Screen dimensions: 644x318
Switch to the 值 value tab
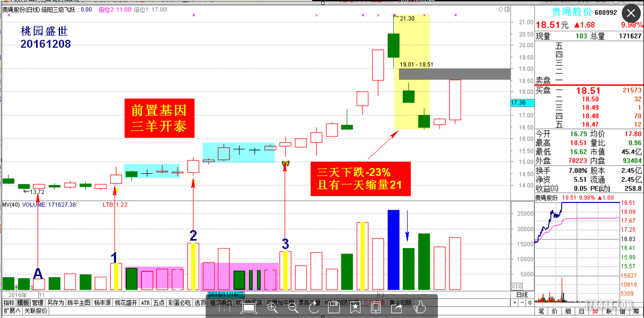623,311
